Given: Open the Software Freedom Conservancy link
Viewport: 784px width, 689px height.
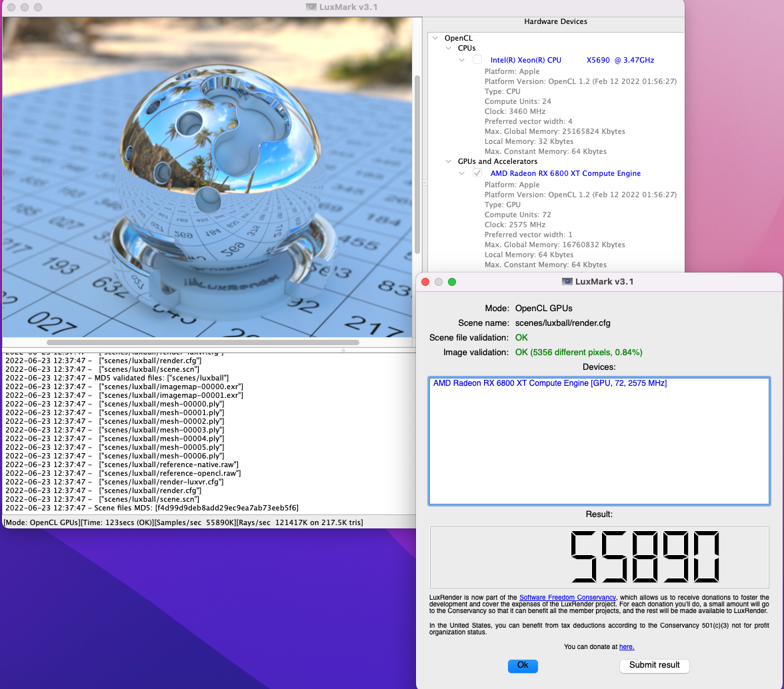Looking at the screenshot, I should [567, 598].
